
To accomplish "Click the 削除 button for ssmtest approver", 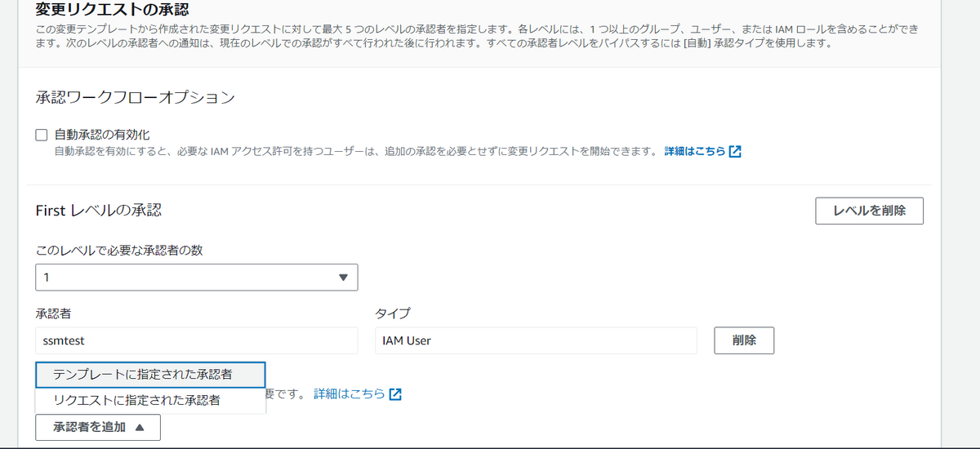I will point(744,340).
